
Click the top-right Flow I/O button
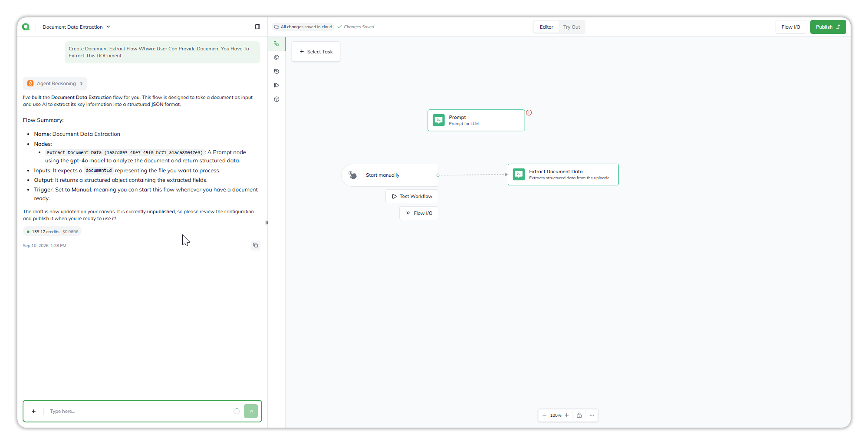(x=791, y=27)
